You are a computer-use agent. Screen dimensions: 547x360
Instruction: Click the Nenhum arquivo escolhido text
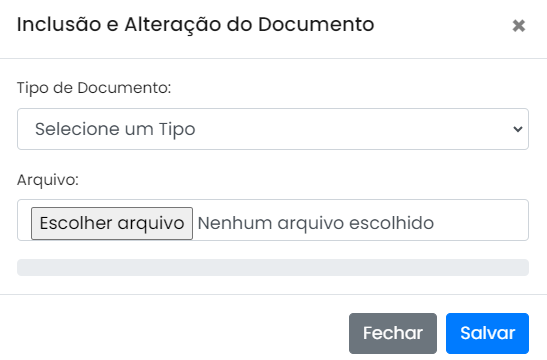click(x=316, y=223)
